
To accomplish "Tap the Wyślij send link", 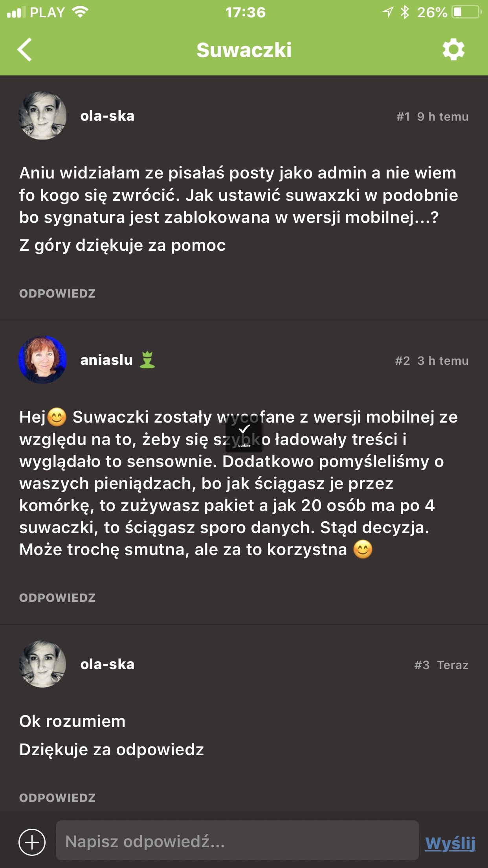I will (x=450, y=843).
